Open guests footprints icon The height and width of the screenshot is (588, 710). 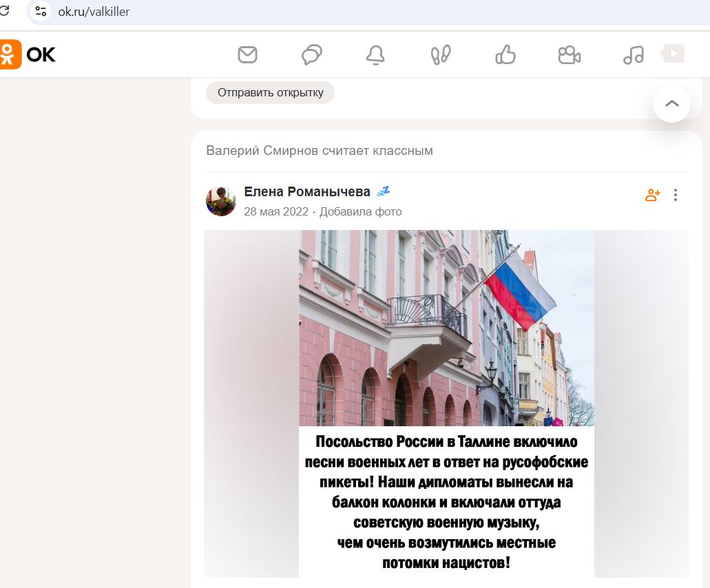point(441,55)
